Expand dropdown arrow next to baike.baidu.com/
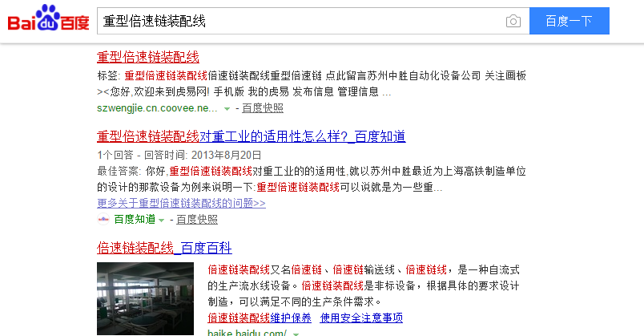The width and height of the screenshot is (644, 336). tap(296, 334)
